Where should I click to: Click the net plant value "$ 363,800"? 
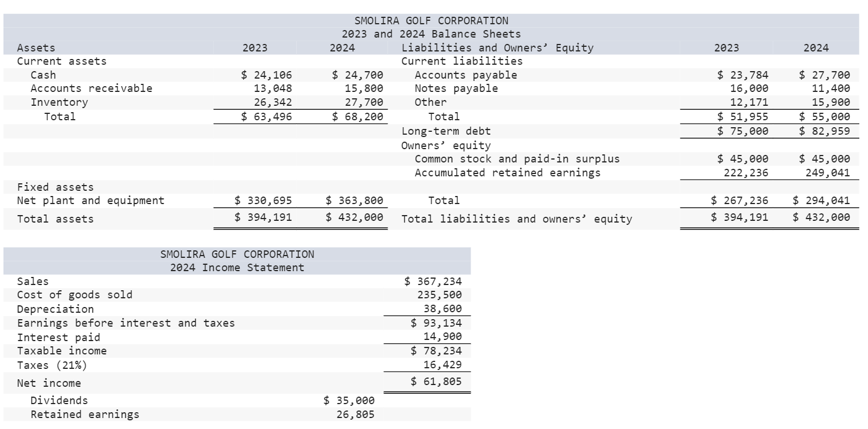coord(355,201)
